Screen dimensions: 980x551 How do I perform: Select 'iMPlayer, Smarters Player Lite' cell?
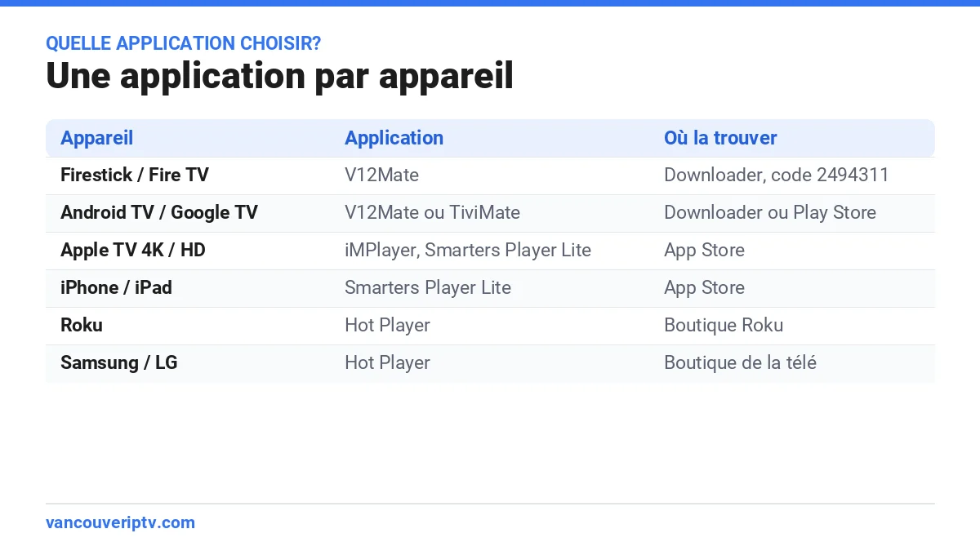468,250
